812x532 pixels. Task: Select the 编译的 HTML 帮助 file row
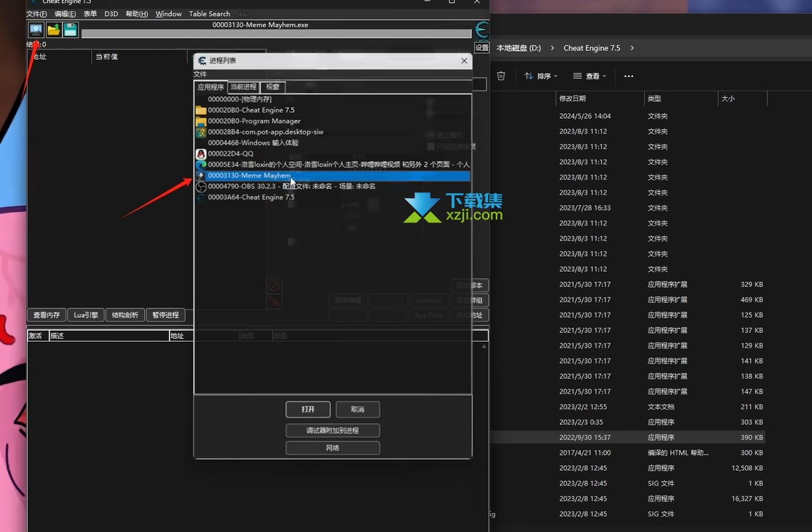[x=628, y=453]
